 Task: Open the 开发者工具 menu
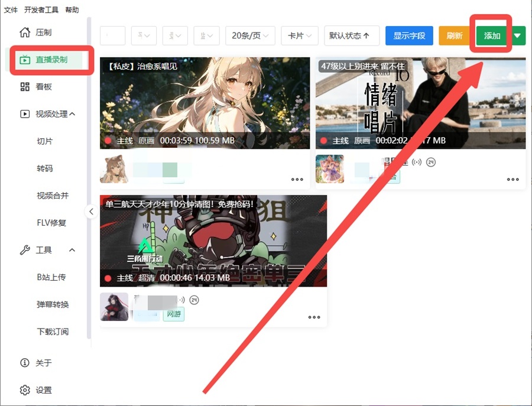(41, 10)
